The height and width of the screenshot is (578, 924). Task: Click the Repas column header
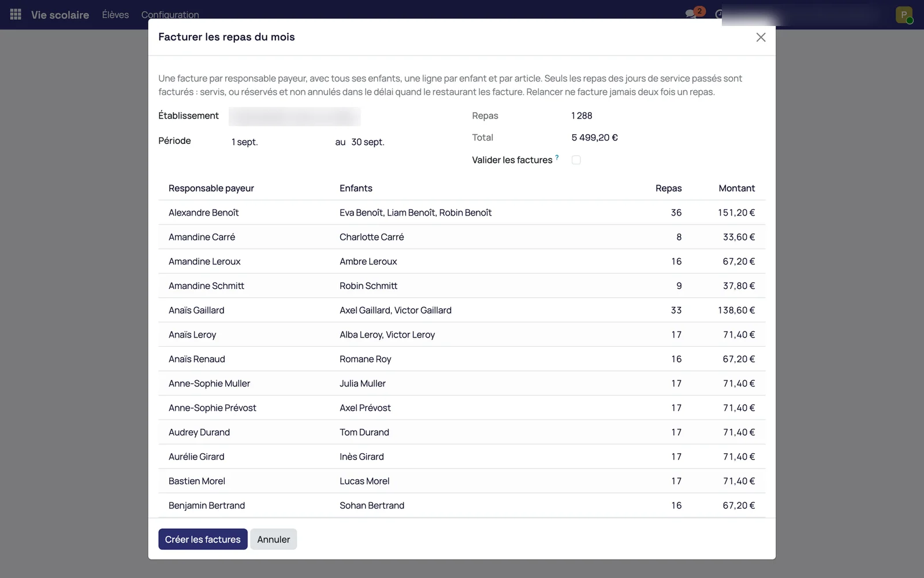coord(668,188)
